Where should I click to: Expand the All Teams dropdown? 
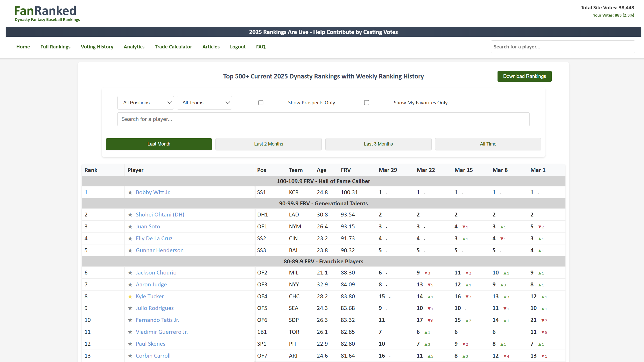[x=204, y=103]
